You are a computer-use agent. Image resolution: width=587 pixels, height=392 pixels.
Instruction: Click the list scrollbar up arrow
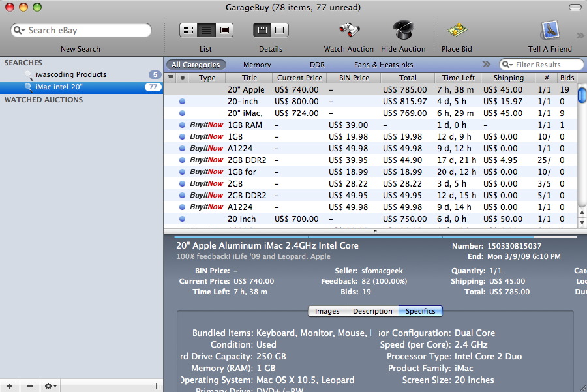click(582, 212)
